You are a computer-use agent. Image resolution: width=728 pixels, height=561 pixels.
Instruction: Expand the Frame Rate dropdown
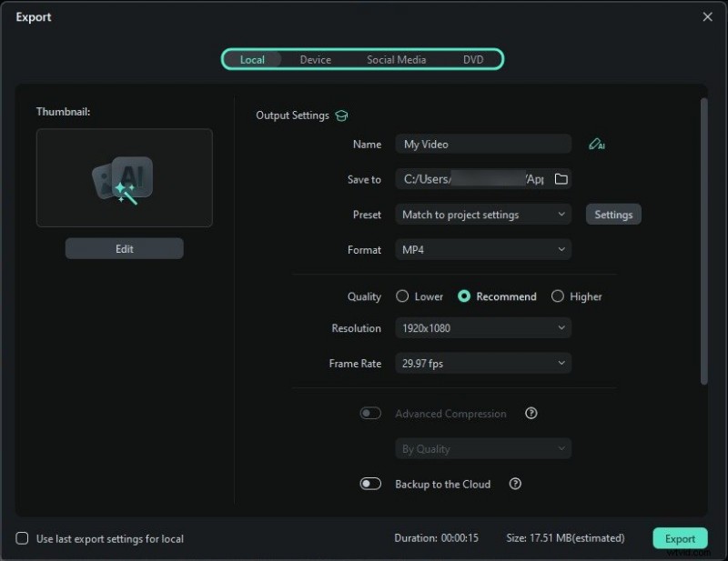click(x=483, y=364)
